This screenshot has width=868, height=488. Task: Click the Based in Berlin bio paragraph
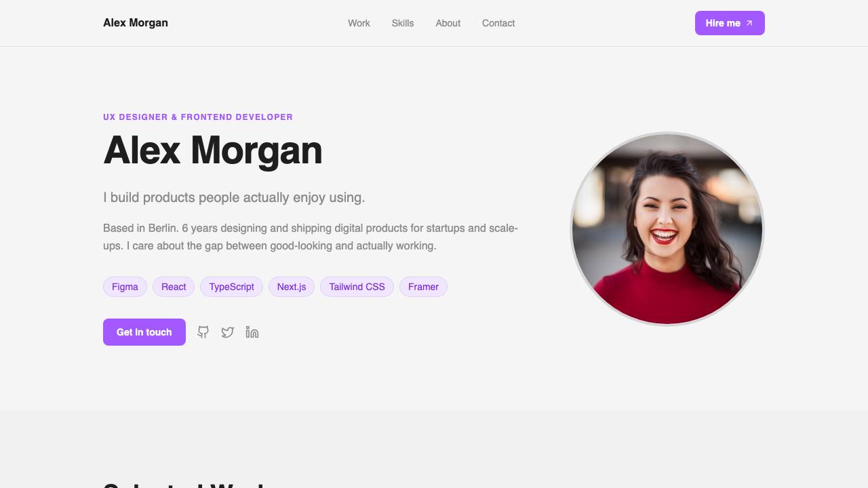click(x=311, y=237)
